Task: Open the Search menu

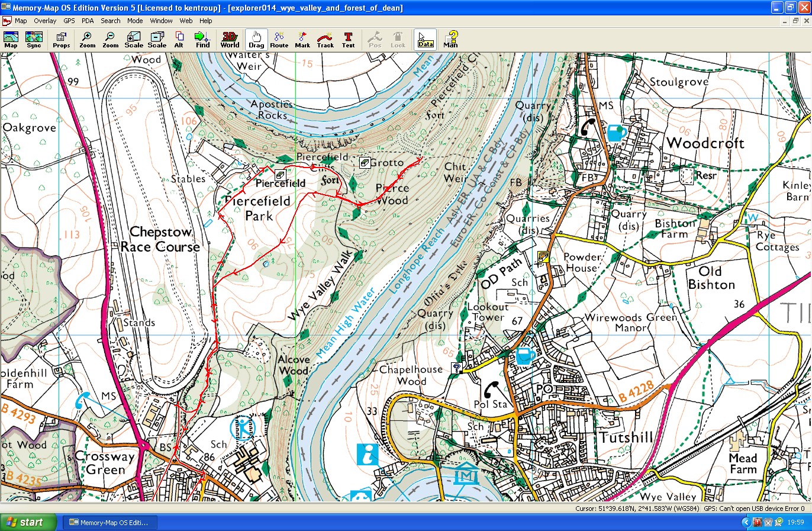Action: [x=111, y=21]
